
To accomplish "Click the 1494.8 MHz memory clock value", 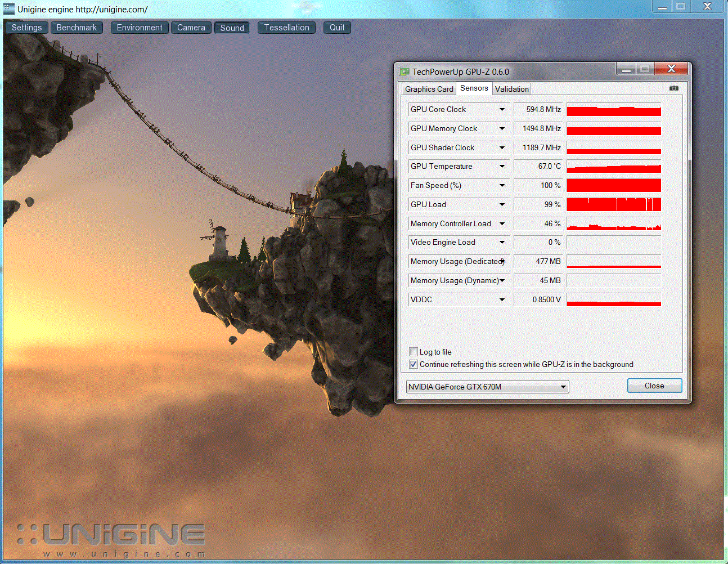I will [x=538, y=128].
